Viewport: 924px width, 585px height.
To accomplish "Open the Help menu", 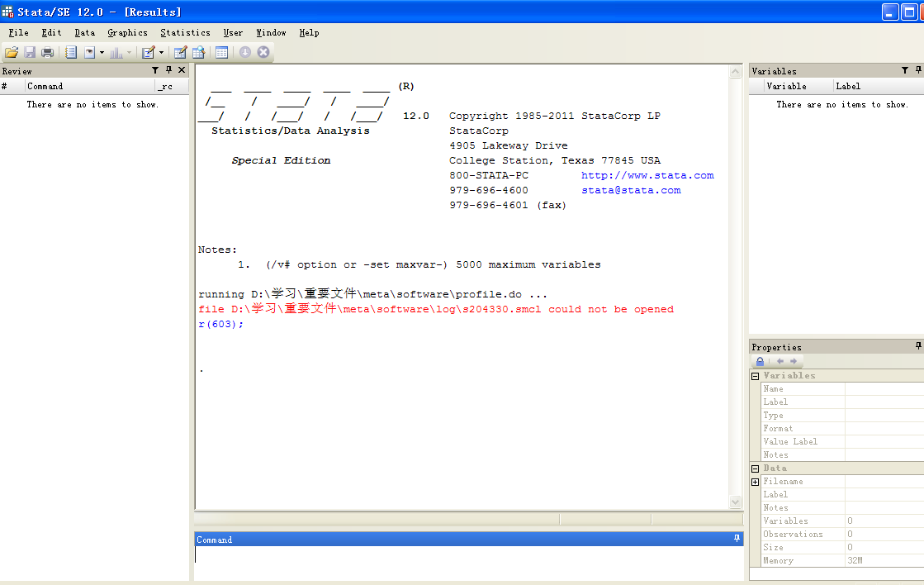I will pos(309,32).
